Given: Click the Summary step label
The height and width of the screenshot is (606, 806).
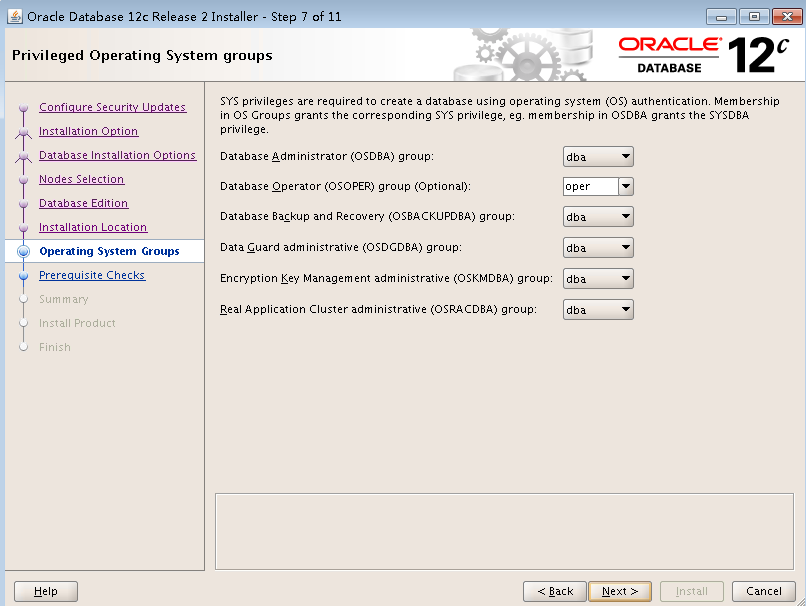Looking at the screenshot, I should coord(64,299).
